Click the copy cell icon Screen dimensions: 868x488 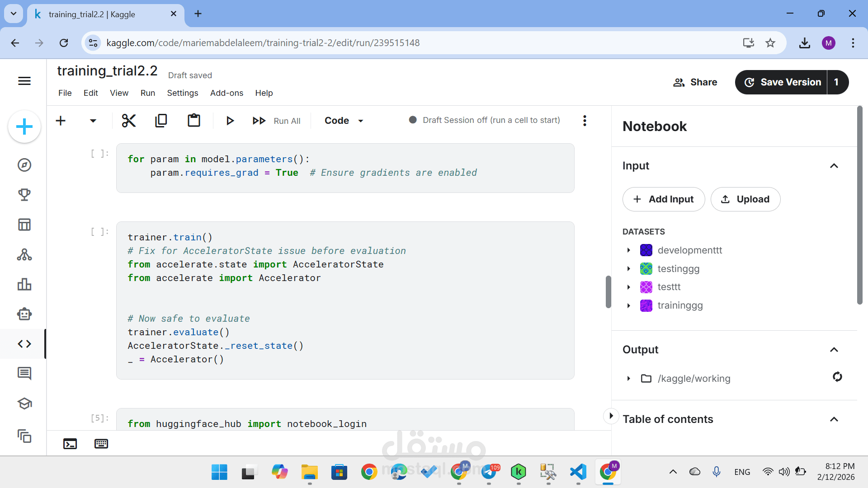click(x=161, y=121)
